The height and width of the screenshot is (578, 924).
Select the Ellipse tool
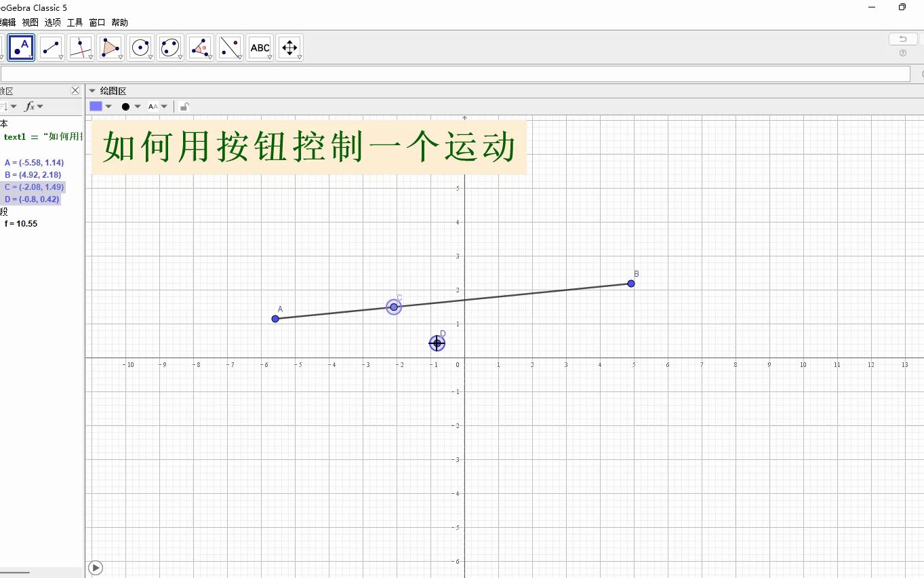click(170, 47)
